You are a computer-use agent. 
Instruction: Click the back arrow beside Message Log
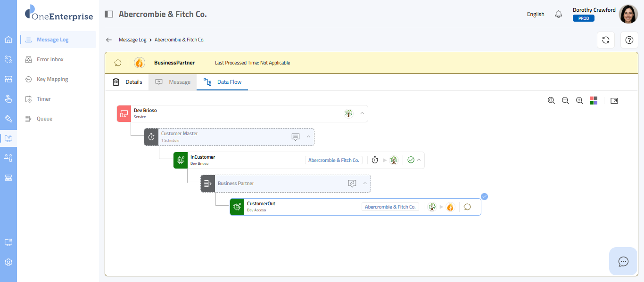tap(109, 40)
